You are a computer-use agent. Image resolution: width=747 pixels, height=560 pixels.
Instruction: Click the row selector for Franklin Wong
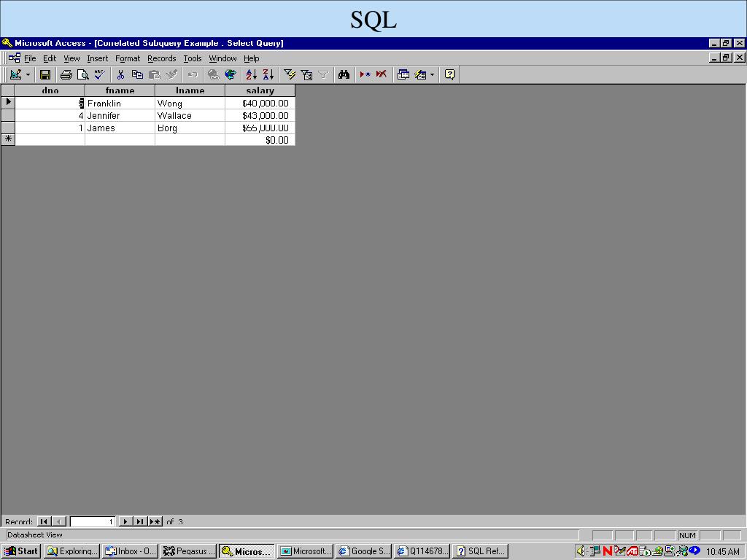8,102
